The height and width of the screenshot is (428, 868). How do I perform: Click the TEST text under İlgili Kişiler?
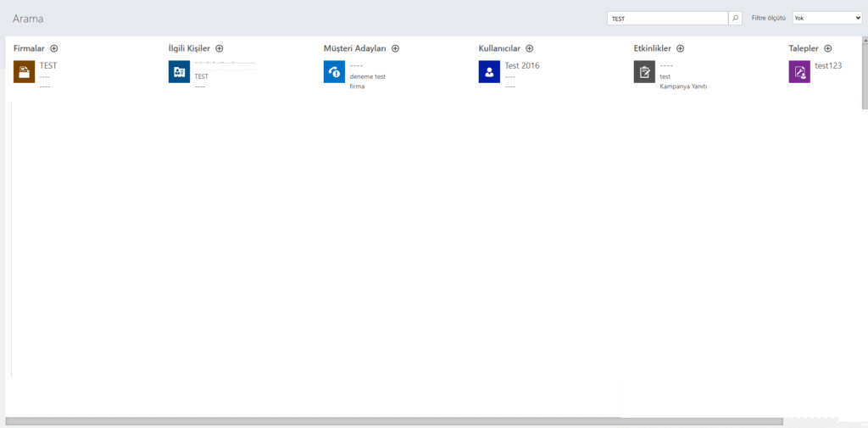tap(202, 76)
